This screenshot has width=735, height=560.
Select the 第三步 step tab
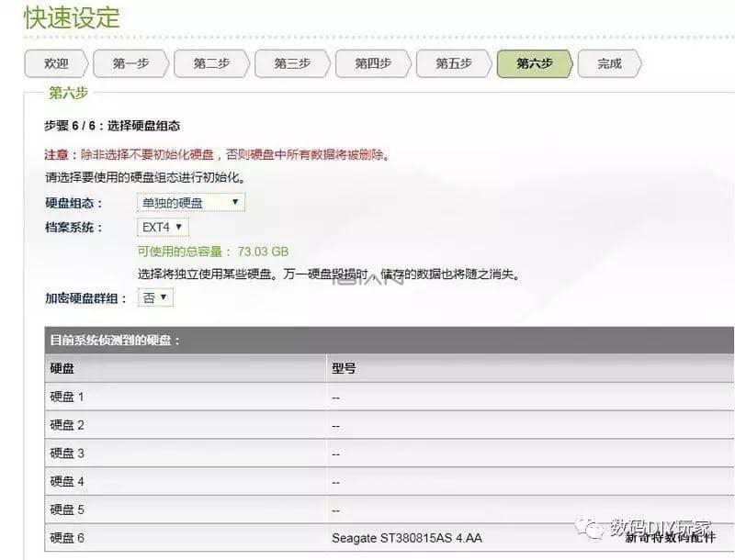[292, 63]
